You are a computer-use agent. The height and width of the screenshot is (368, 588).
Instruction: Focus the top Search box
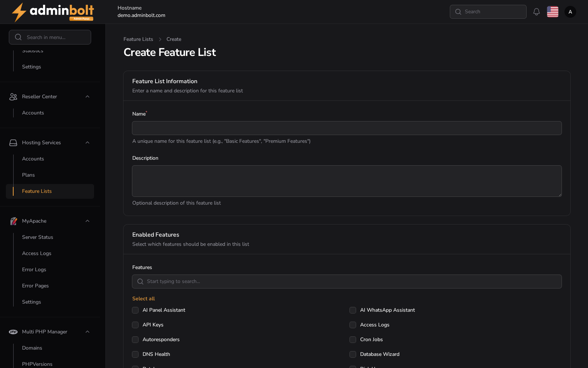(x=488, y=12)
